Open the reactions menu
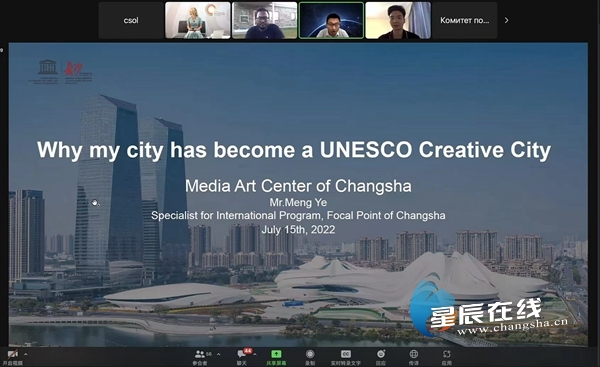This screenshot has height=367, width=600. click(381, 357)
